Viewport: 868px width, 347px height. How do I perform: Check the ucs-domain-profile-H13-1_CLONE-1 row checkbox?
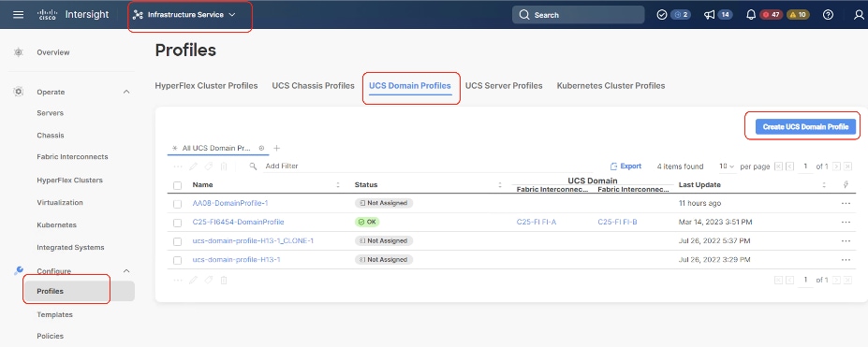point(177,241)
